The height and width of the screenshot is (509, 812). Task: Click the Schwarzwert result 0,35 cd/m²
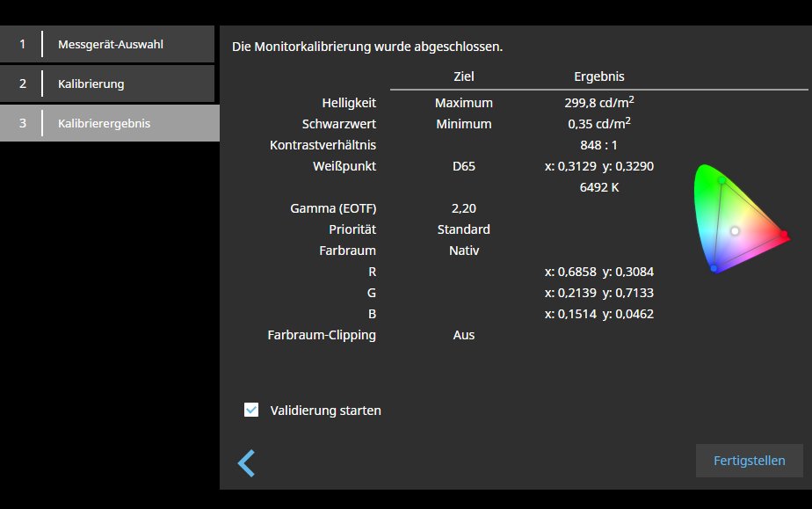pos(598,124)
